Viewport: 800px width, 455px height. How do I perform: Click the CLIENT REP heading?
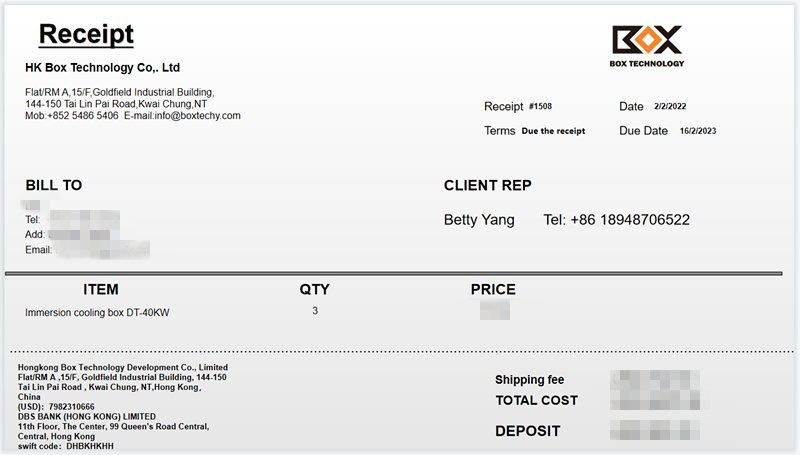487,185
